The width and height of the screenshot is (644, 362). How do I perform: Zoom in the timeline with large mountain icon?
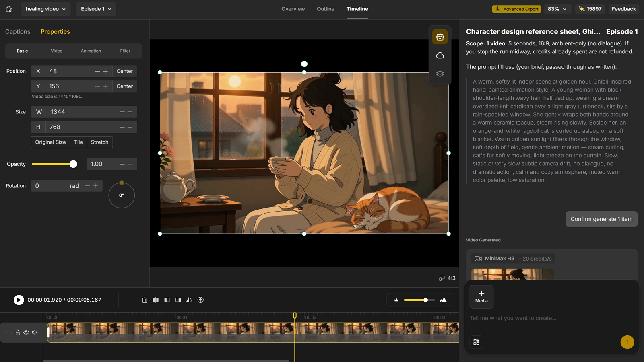click(443, 300)
